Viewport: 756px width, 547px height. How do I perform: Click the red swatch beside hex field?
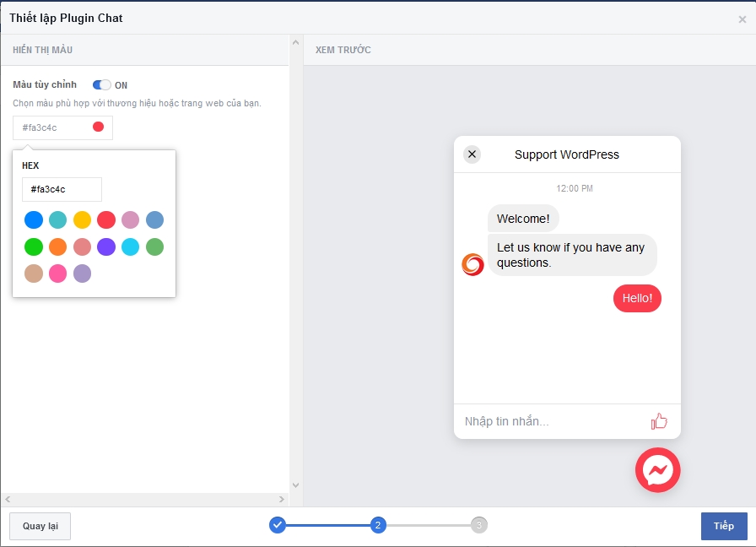pyautogui.click(x=98, y=127)
